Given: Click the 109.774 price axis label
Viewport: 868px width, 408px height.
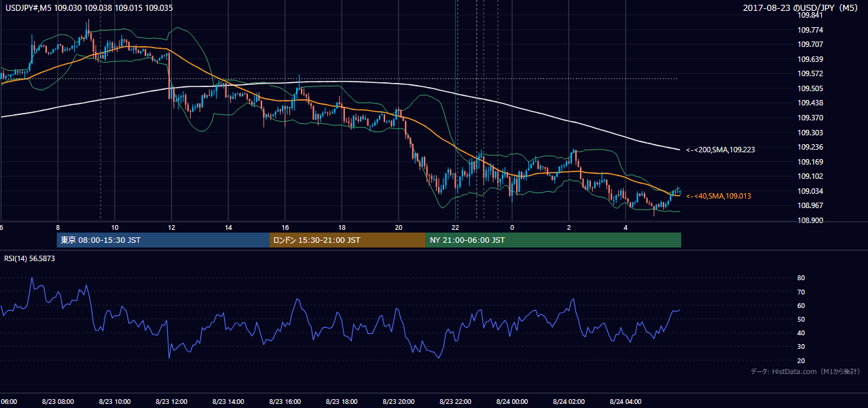Looking at the screenshot, I should (810, 30).
